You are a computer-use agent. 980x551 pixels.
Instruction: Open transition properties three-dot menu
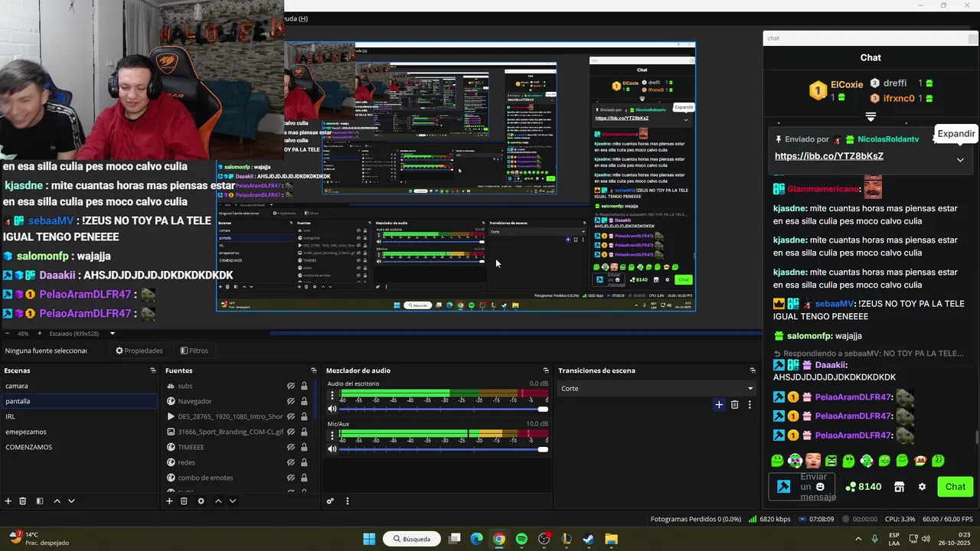(750, 405)
